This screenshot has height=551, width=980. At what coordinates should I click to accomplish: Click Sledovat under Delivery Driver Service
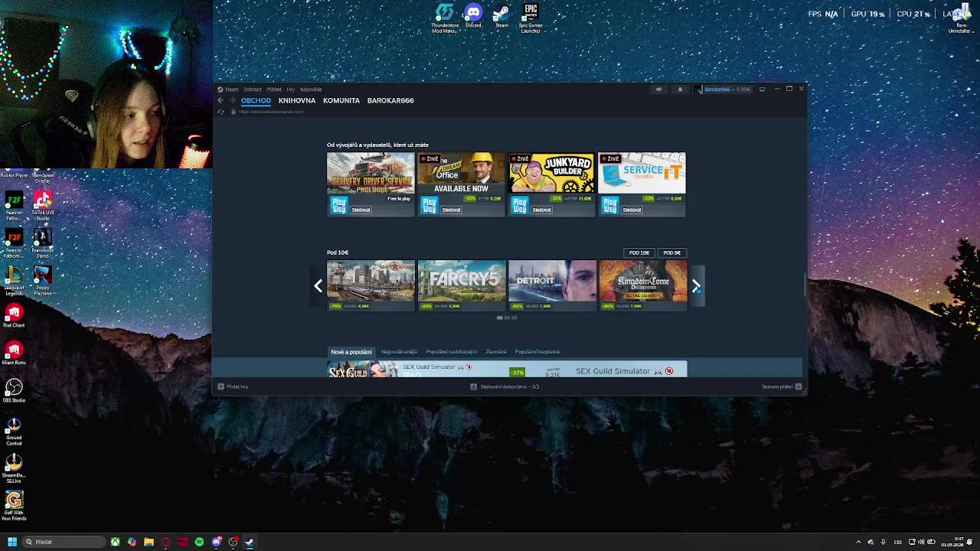coord(361,210)
